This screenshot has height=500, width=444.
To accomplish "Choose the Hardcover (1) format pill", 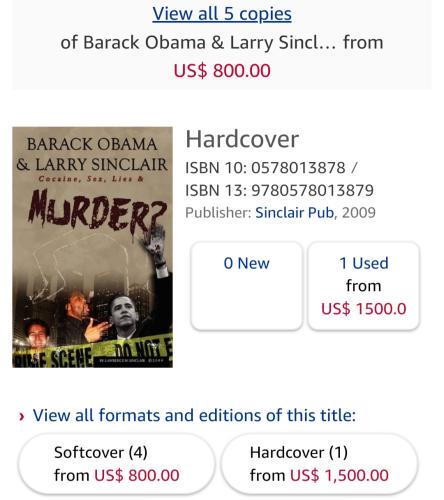I will pos(319,464).
